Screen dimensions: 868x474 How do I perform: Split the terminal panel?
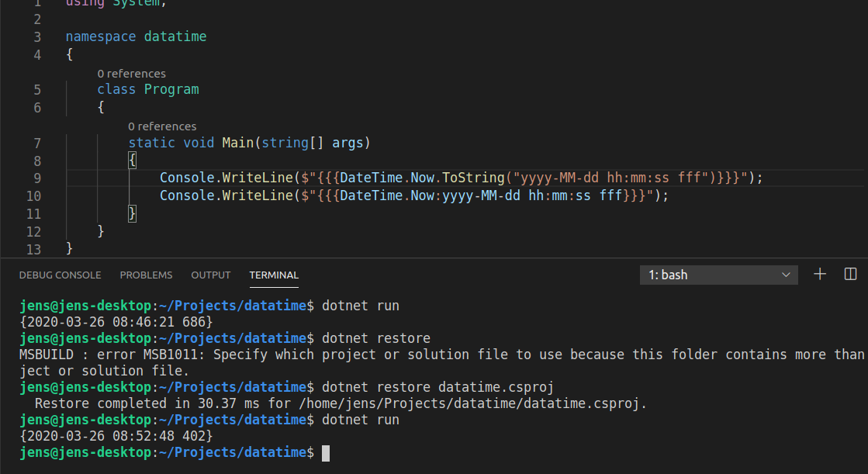(x=851, y=274)
